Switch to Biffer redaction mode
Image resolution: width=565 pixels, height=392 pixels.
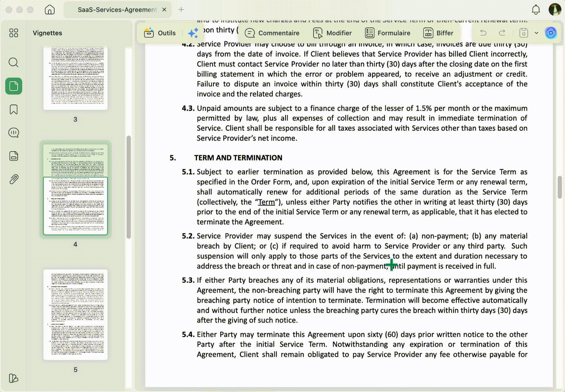point(438,33)
